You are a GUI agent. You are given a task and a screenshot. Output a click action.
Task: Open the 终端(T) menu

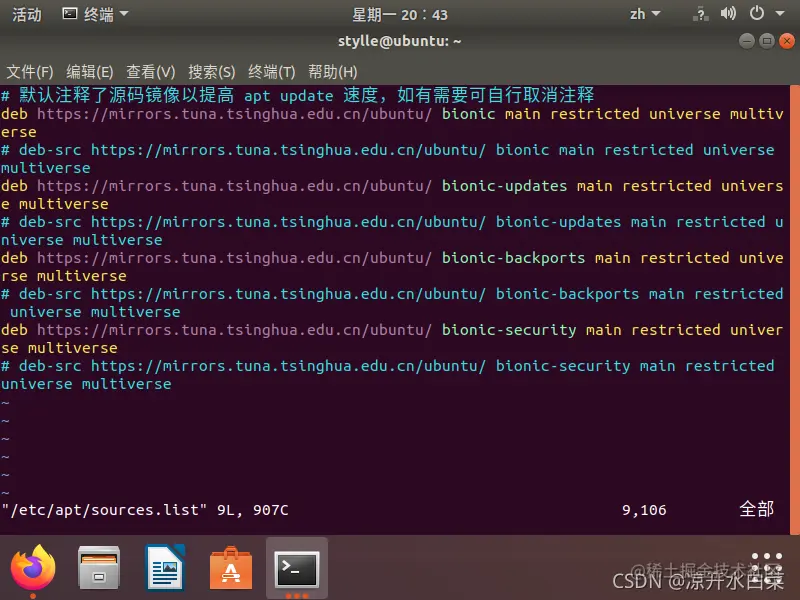(271, 72)
